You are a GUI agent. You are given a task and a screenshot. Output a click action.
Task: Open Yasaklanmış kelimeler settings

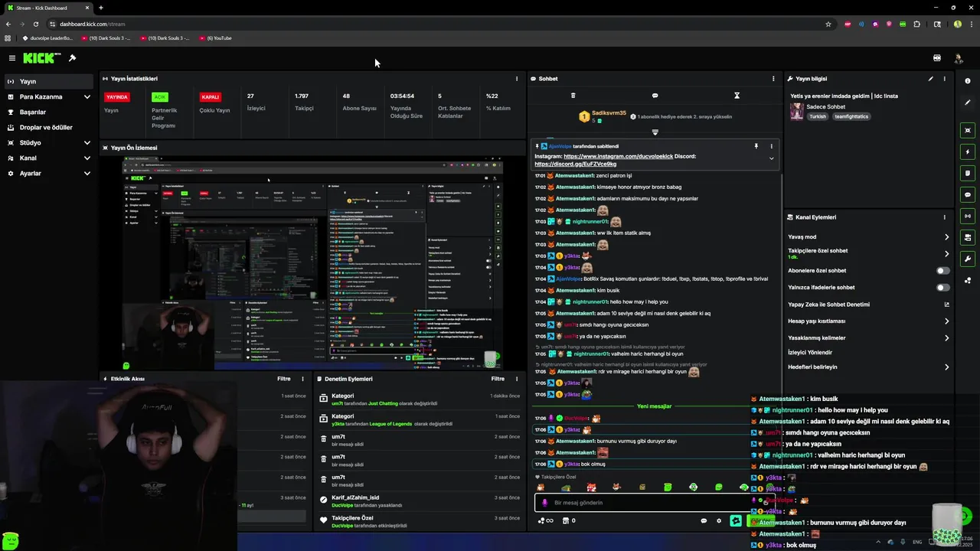868,338
